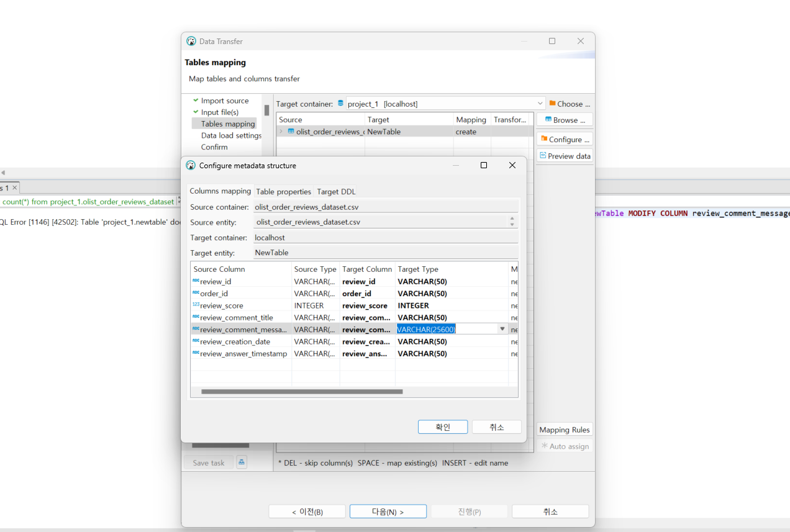Click the bottom 취소 button in Data Transfer
Image resolution: width=790 pixels, height=532 pixels.
tap(550, 512)
